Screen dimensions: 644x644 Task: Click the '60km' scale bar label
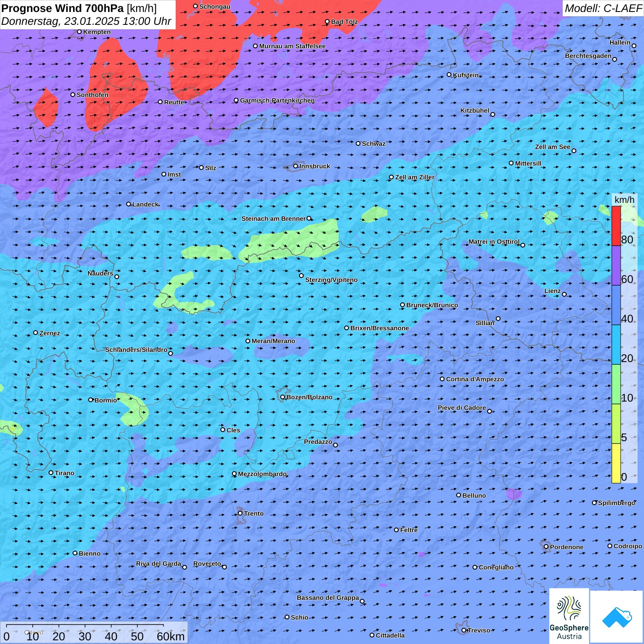tap(171, 636)
